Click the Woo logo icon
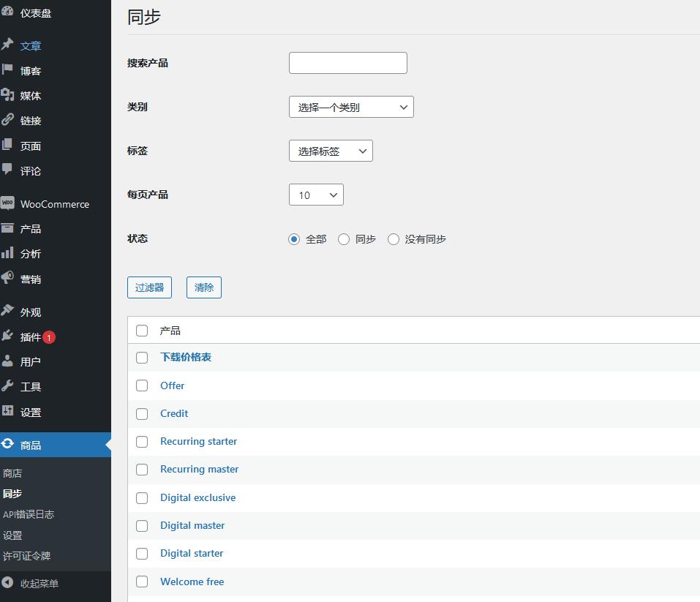Viewport: 700px width, 602px height. [7, 203]
